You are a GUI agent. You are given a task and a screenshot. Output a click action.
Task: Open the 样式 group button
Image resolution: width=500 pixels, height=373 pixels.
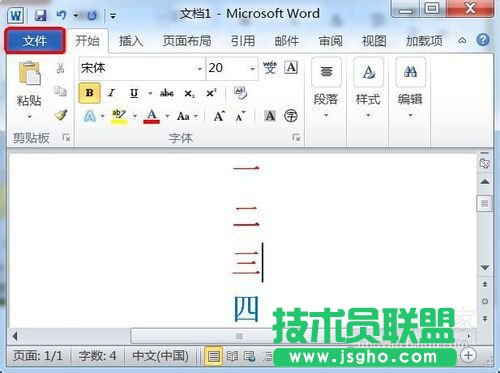point(368,88)
